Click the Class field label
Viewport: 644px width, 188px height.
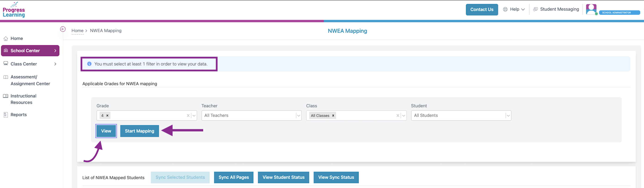click(312, 106)
